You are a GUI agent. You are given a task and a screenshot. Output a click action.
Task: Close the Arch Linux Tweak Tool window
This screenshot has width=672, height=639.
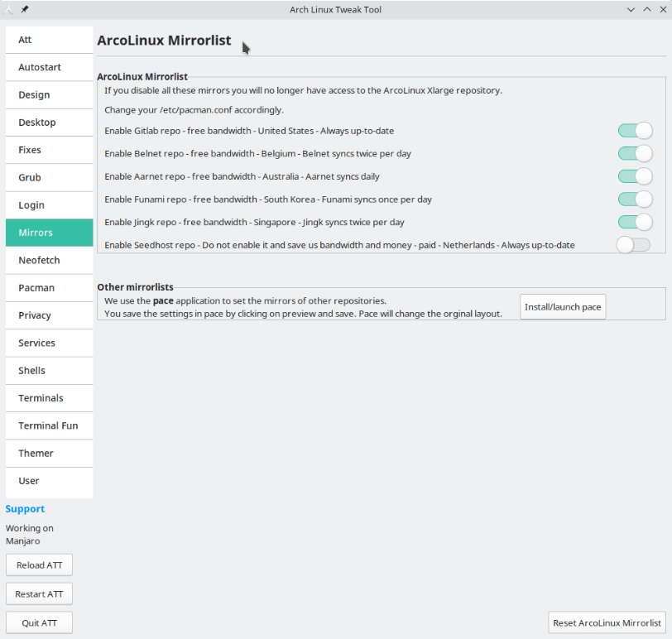coord(663,9)
